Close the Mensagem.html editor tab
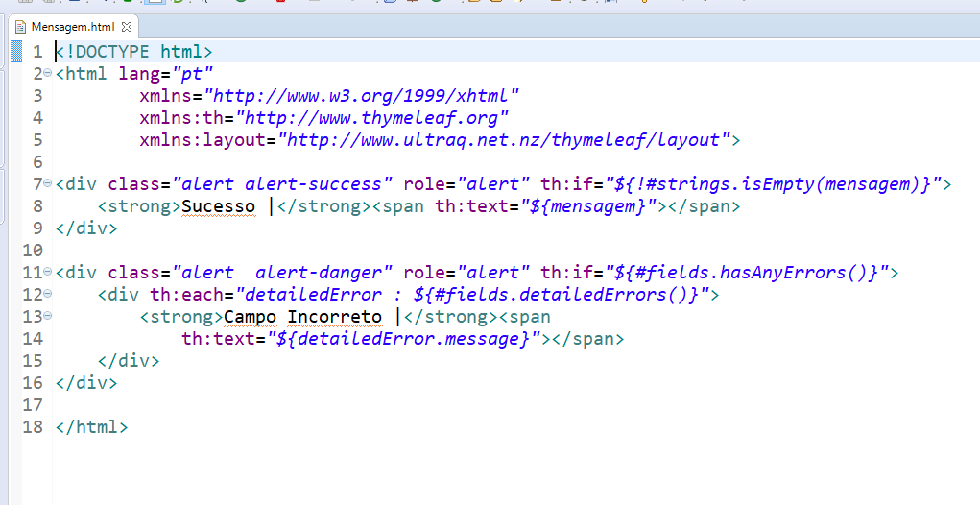Image resolution: width=980 pixels, height=505 pixels. (127, 27)
